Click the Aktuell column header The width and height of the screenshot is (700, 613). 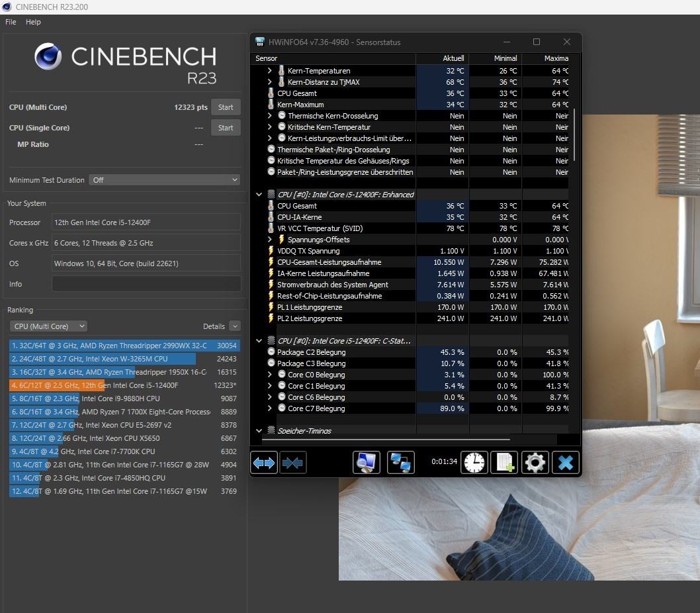coord(443,58)
